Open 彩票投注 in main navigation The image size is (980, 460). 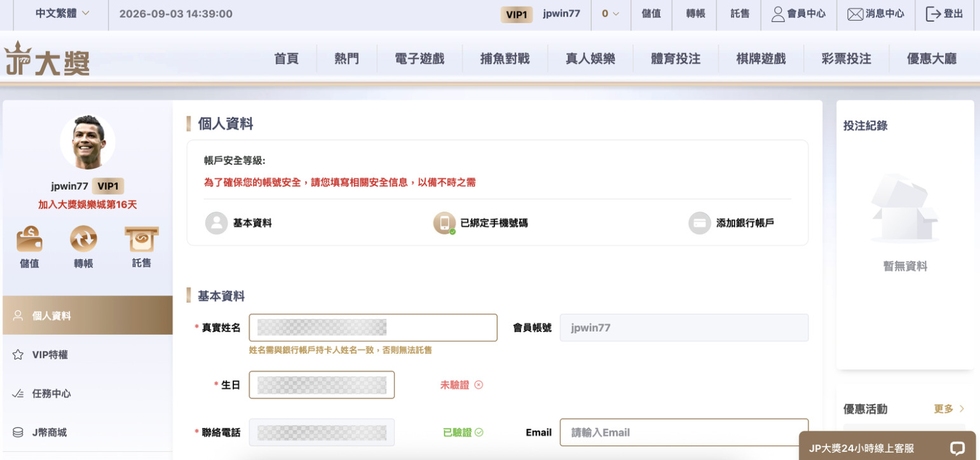pos(846,59)
